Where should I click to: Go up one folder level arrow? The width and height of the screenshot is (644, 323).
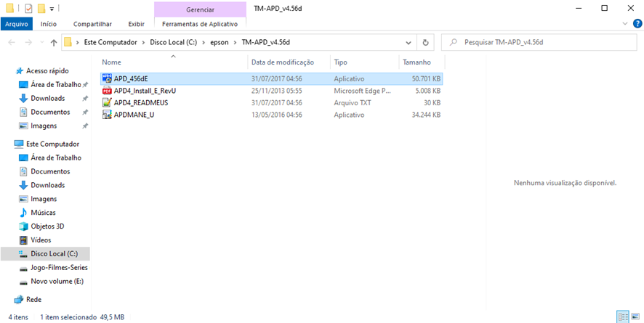tap(53, 43)
